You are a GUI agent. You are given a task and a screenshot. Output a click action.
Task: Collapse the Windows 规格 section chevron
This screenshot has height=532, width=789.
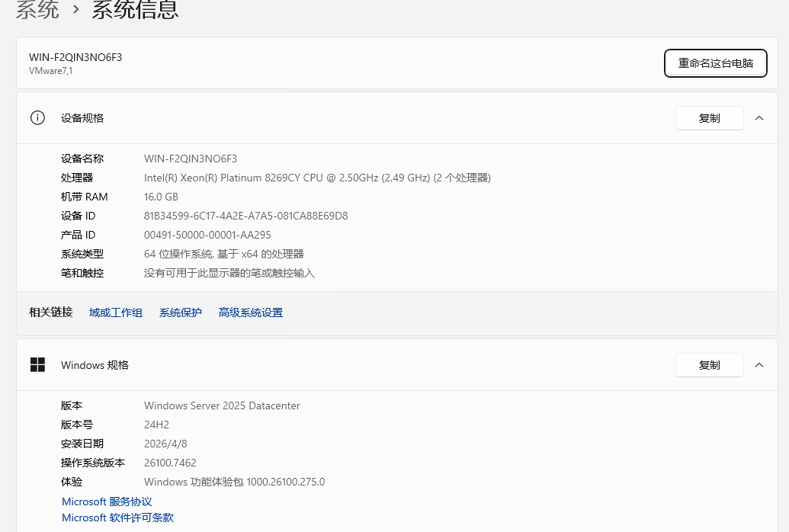tap(759, 365)
